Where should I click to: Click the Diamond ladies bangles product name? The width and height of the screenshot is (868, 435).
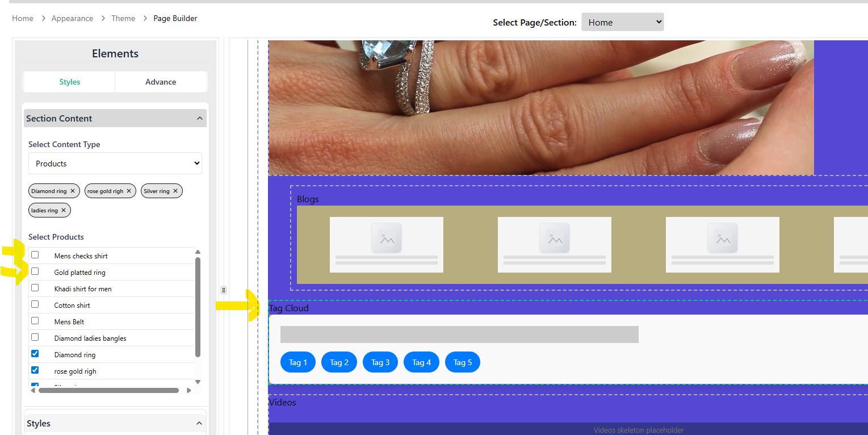pyautogui.click(x=90, y=338)
